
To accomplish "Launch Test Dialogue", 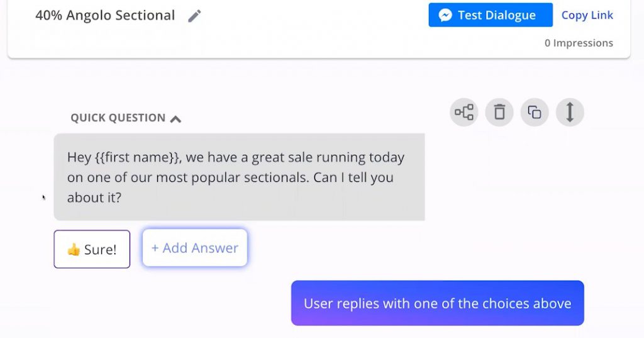I will tap(491, 15).
